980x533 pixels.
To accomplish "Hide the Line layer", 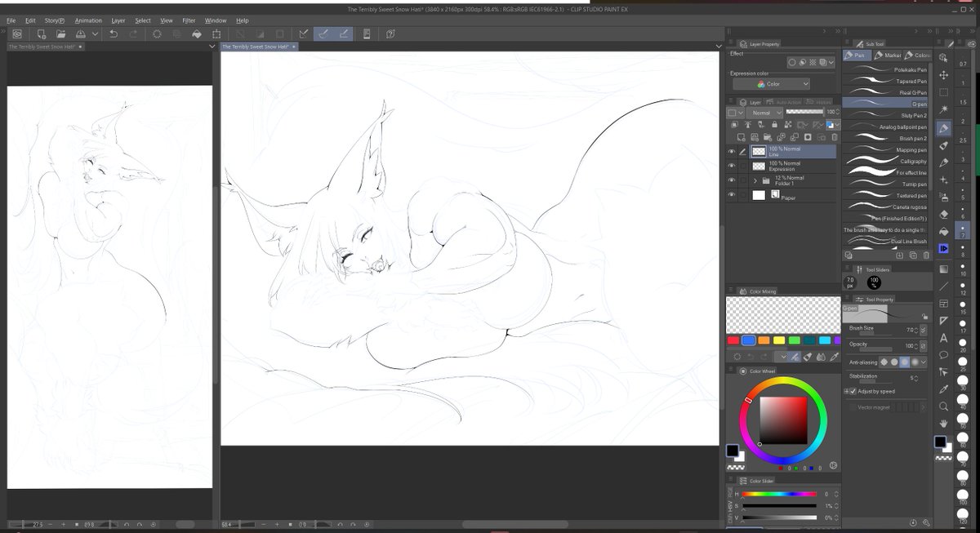I will click(x=732, y=152).
